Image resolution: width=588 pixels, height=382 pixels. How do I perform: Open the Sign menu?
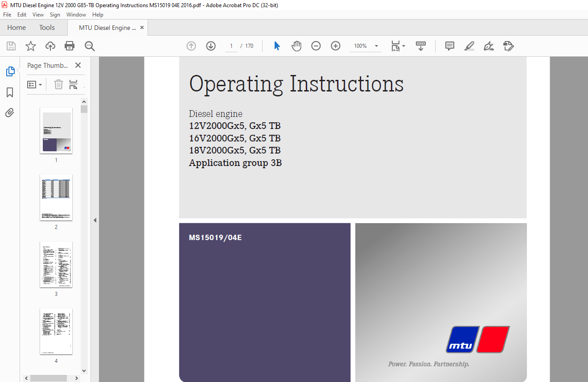[55, 15]
